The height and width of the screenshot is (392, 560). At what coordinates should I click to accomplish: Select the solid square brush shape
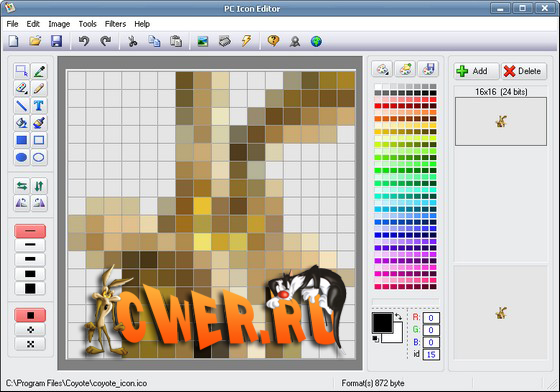tap(30, 315)
